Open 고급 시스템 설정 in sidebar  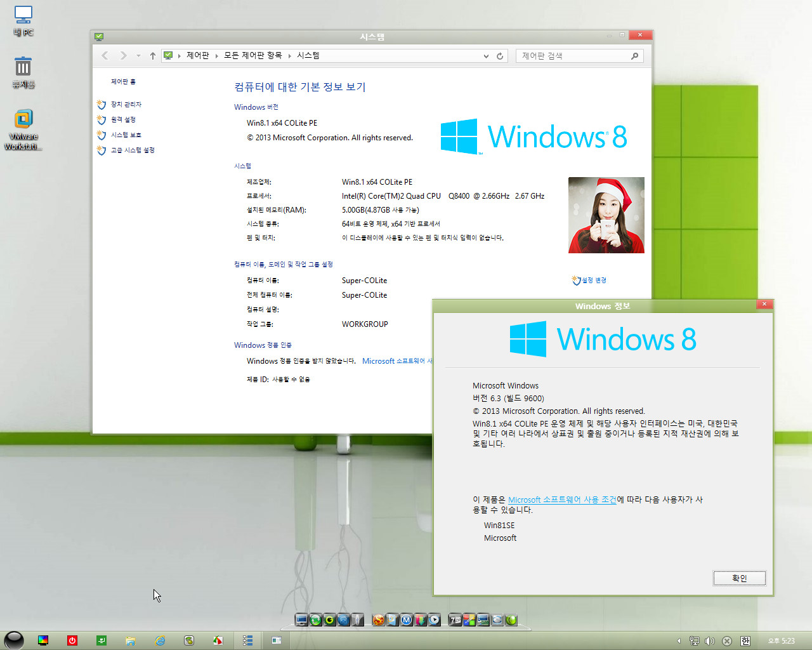(x=133, y=150)
